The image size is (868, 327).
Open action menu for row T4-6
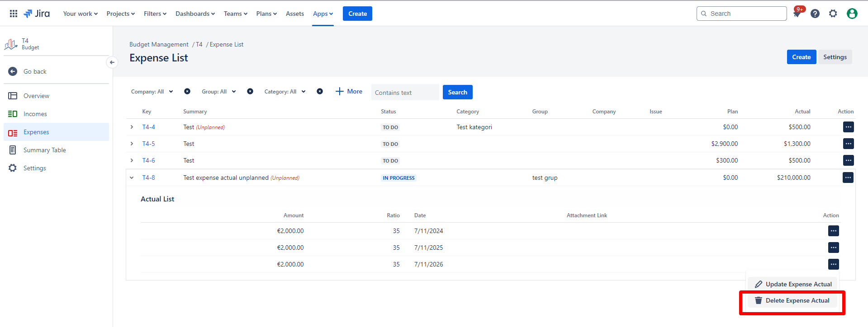point(849,160)
